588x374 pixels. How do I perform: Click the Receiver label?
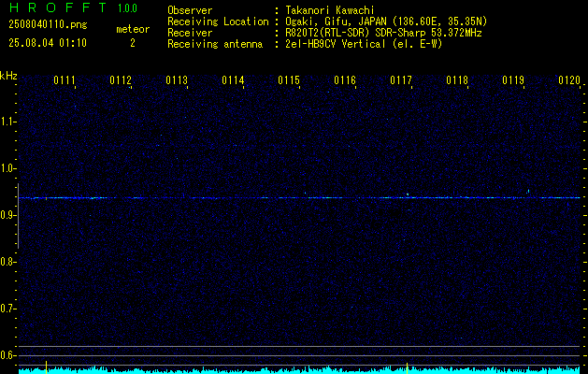point(190,33)
